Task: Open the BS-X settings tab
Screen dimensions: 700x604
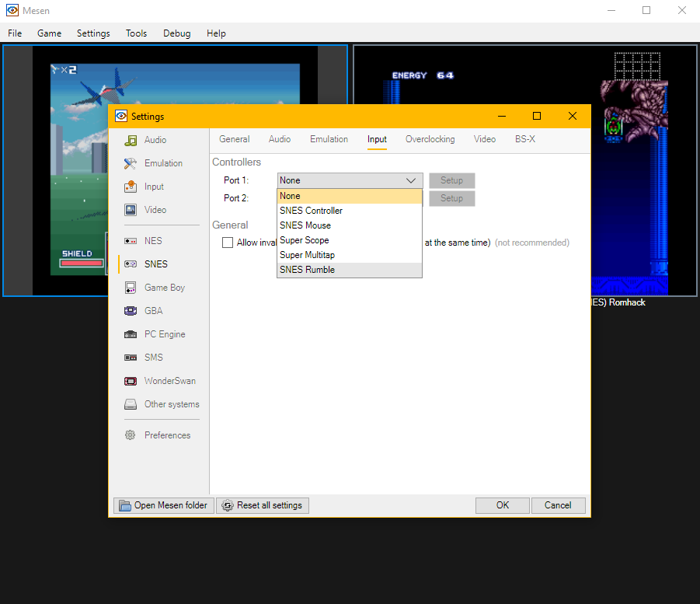Action: point(524,139)
